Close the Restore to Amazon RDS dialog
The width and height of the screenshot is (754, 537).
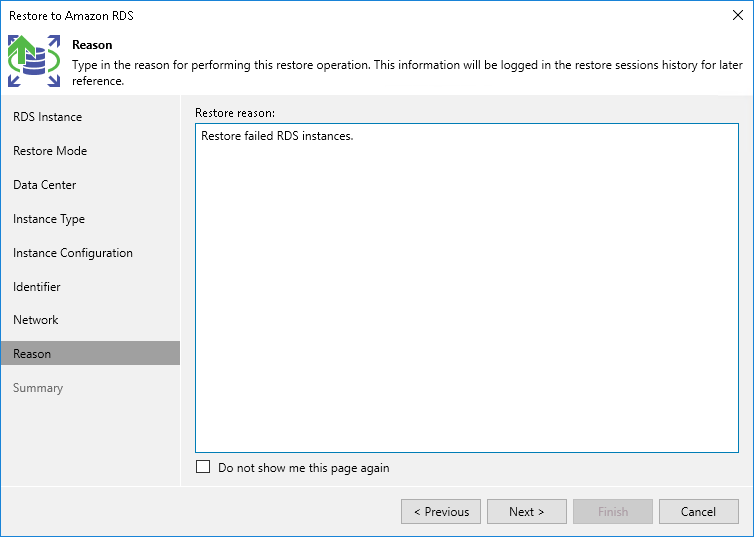pyautogui.click(x=738, y=15)
